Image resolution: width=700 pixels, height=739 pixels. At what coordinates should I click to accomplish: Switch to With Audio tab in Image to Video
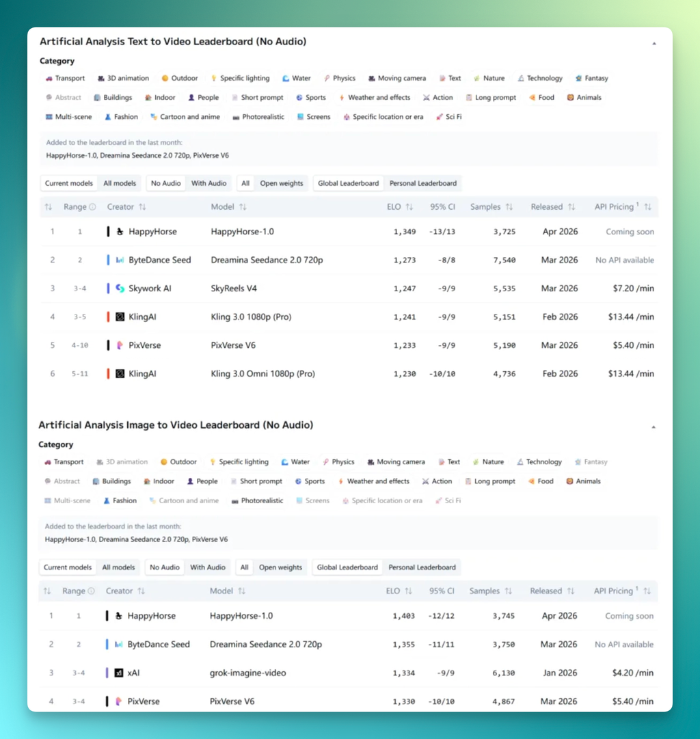(x=208, y=567)
